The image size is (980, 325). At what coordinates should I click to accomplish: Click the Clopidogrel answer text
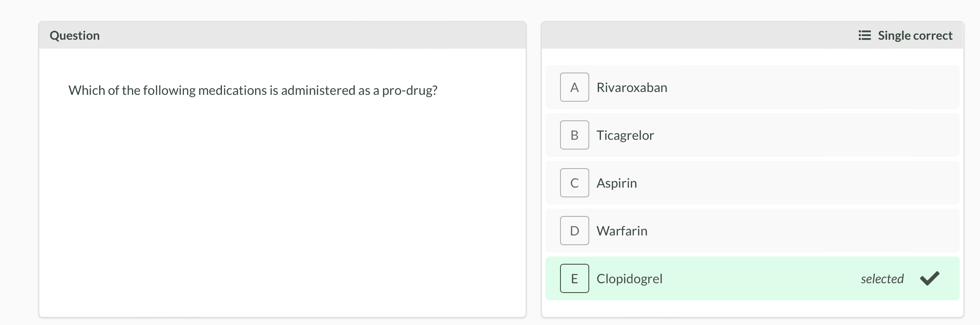629,279
